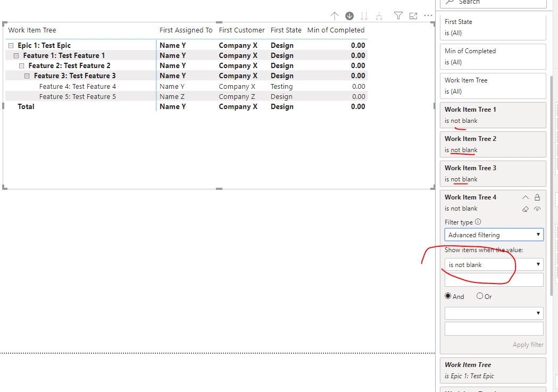Click Apply filter
Image resolution: width=558 pixels, height=392 pixels.
point(528,344)
